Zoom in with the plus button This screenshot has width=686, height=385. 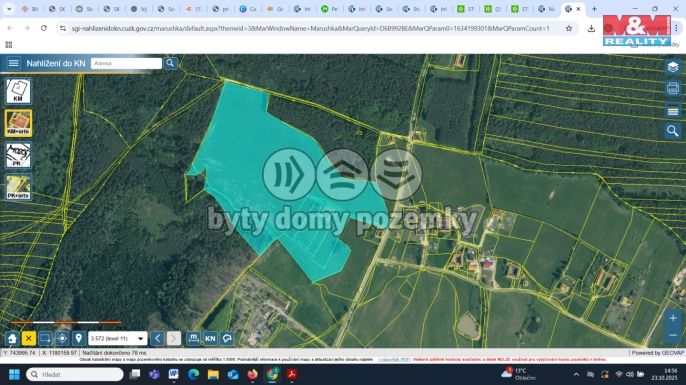(673, 318)
